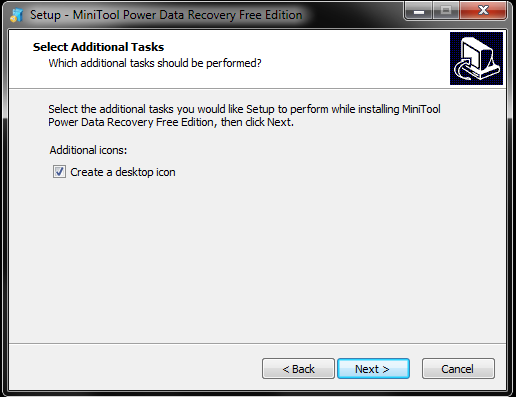Close the MiniTool Setup window
Screen dimensions: 516x397
click(x=483, y=11)
